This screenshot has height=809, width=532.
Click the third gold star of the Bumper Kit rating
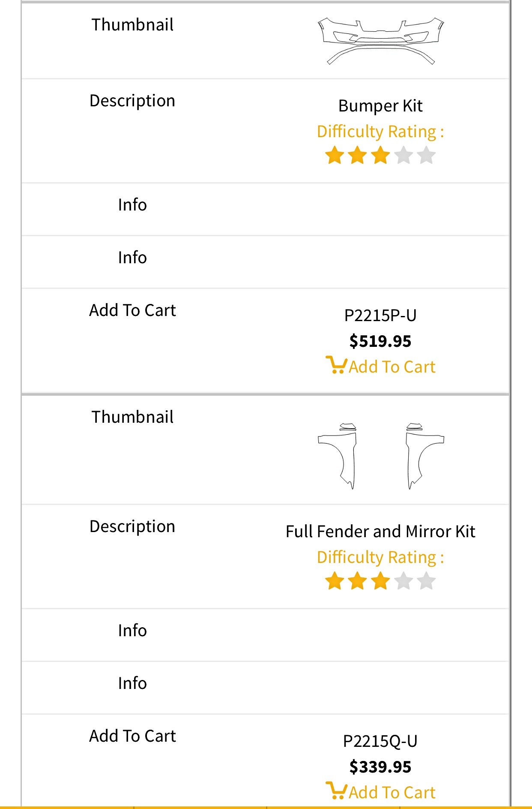380,155
